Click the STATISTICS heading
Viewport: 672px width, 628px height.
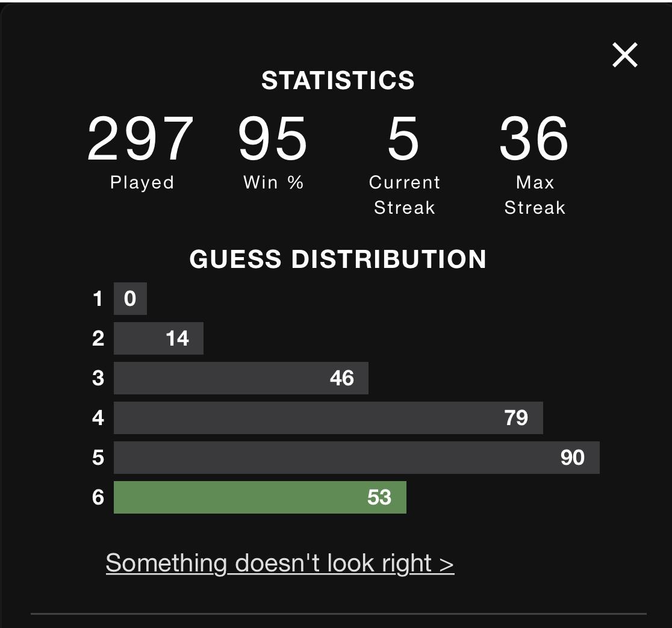tap(338, 81)
